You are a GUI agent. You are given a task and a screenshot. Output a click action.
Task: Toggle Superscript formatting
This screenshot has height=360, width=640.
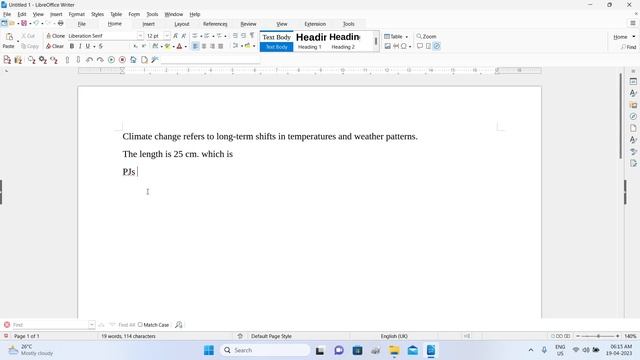coord(144,47)
